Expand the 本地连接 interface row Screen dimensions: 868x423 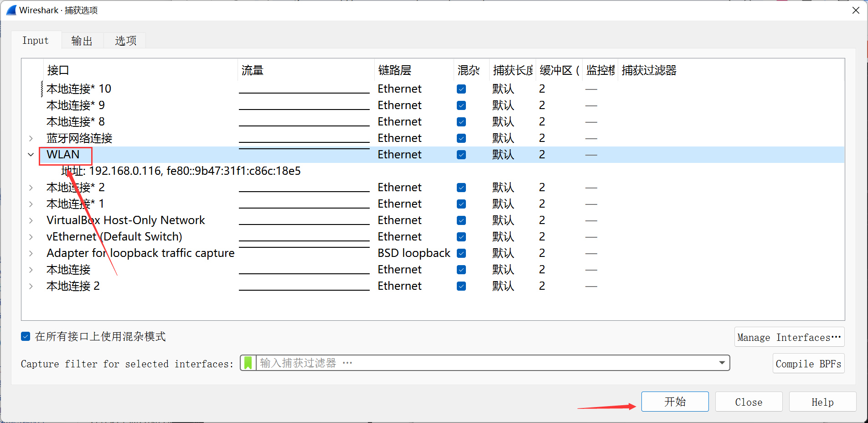click(x=31, y=270)
